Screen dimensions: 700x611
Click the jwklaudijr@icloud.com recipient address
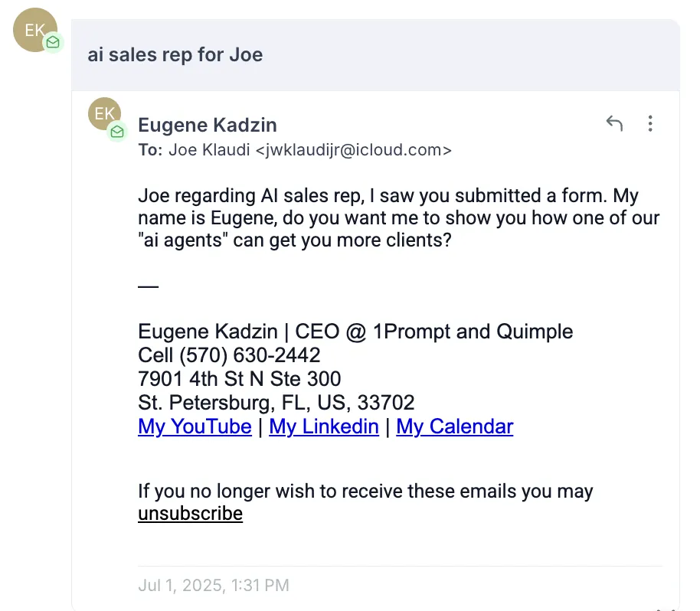354,150
